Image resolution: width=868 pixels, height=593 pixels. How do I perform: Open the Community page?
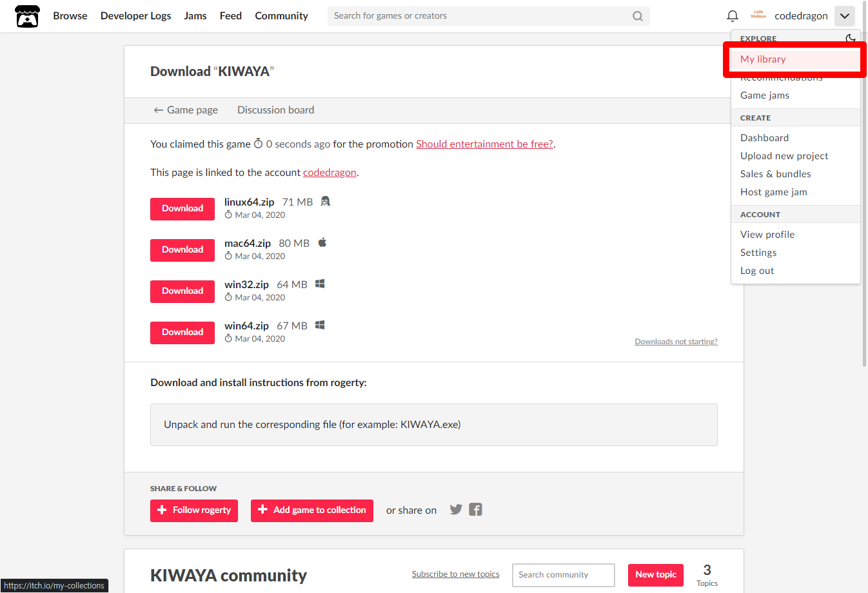(x=282, y=15)
